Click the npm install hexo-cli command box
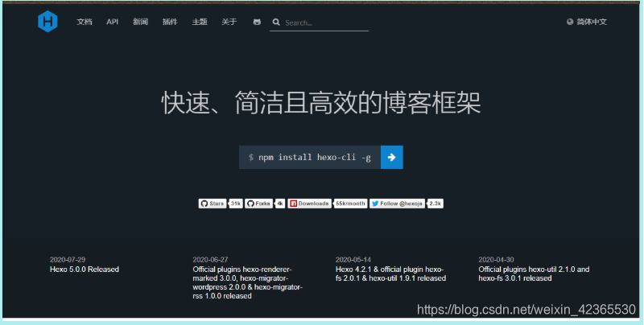 309,158
